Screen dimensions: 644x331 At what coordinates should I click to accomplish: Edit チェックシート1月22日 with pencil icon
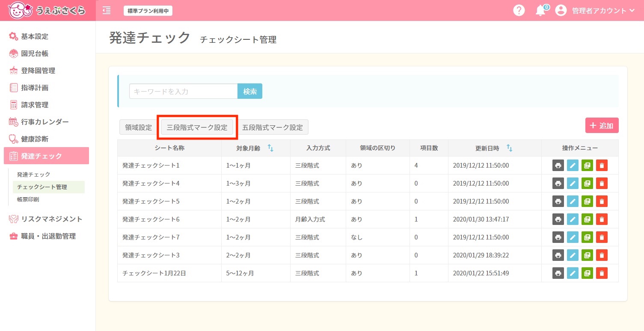tap(573, 273)
